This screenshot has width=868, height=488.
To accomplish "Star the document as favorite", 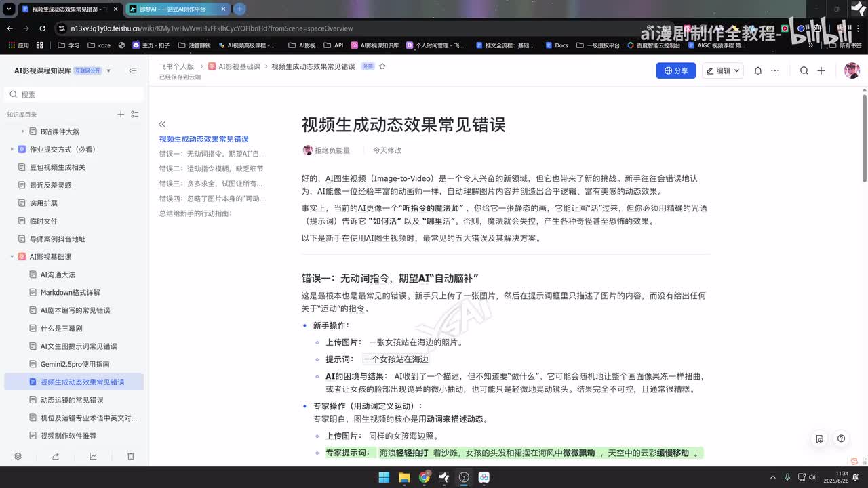I will 382,66.
